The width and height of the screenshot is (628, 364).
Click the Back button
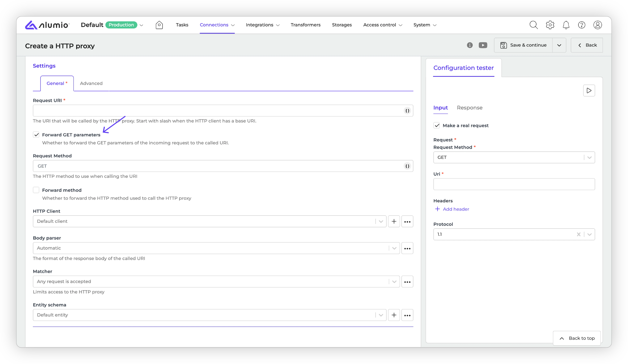pyautogui.click(x=587, y=45)
